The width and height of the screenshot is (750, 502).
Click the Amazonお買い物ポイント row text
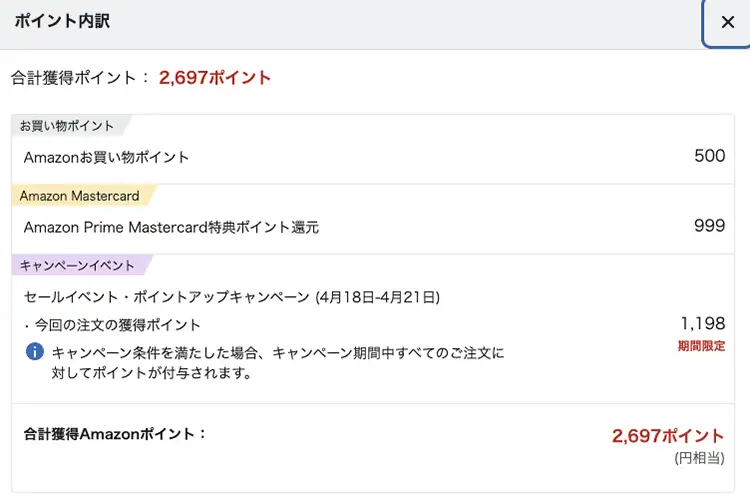tap(106, 157)
